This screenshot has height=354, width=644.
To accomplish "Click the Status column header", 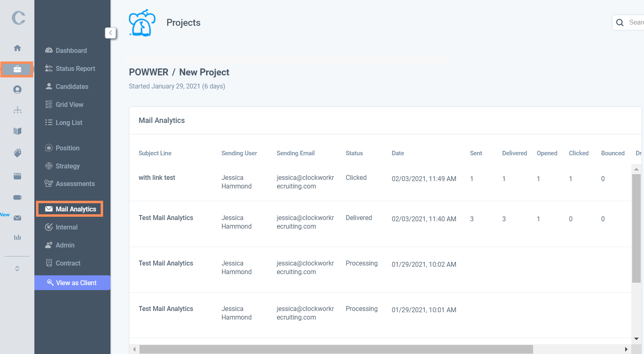I will tap(354, 153).
